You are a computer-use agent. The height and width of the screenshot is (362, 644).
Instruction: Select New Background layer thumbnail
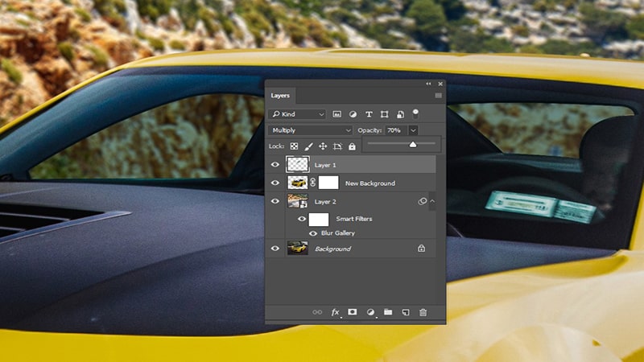point(297,183)
